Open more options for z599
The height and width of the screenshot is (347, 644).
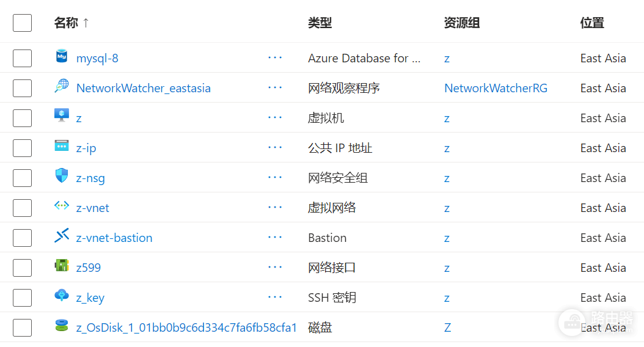275,268
